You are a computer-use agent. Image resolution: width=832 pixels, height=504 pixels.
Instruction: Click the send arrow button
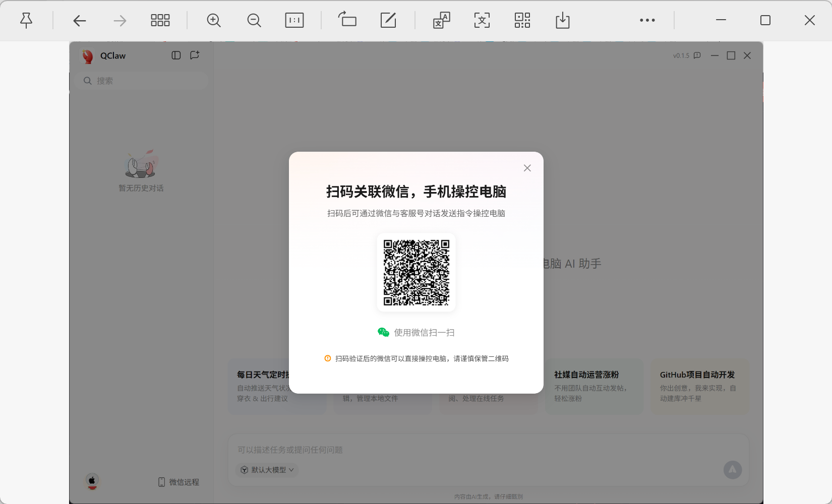click(x=733, y=470)
